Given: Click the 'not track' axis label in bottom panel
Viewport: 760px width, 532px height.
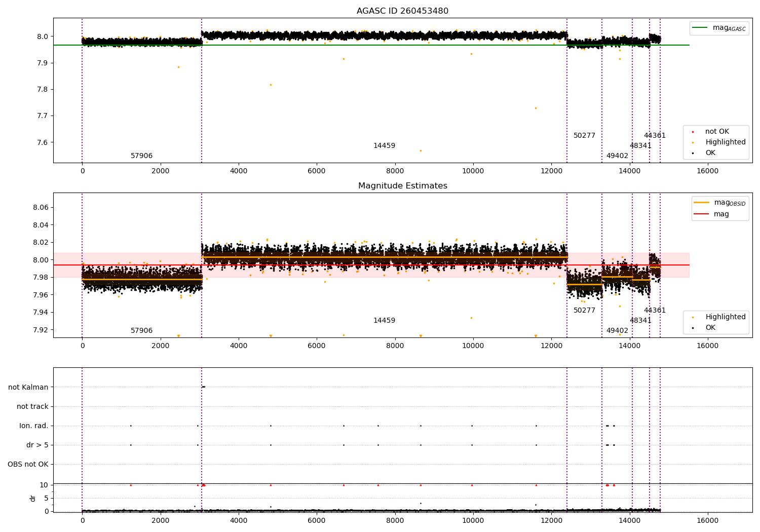Looking at the screenshot, I should [x=32, y=407].
